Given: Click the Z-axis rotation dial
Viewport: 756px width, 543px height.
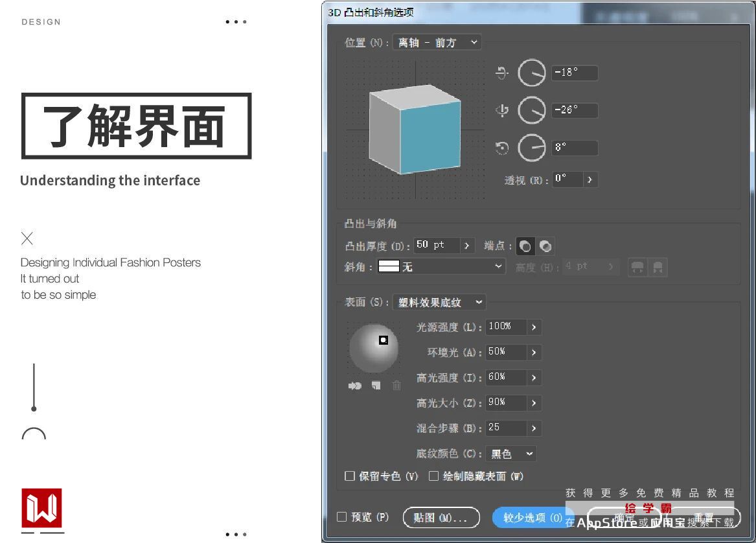Looking at the screenshot, I should coord(531,148).
